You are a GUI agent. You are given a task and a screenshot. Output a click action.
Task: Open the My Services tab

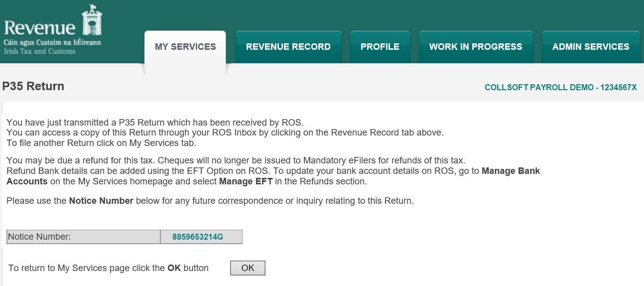point(185,47)
